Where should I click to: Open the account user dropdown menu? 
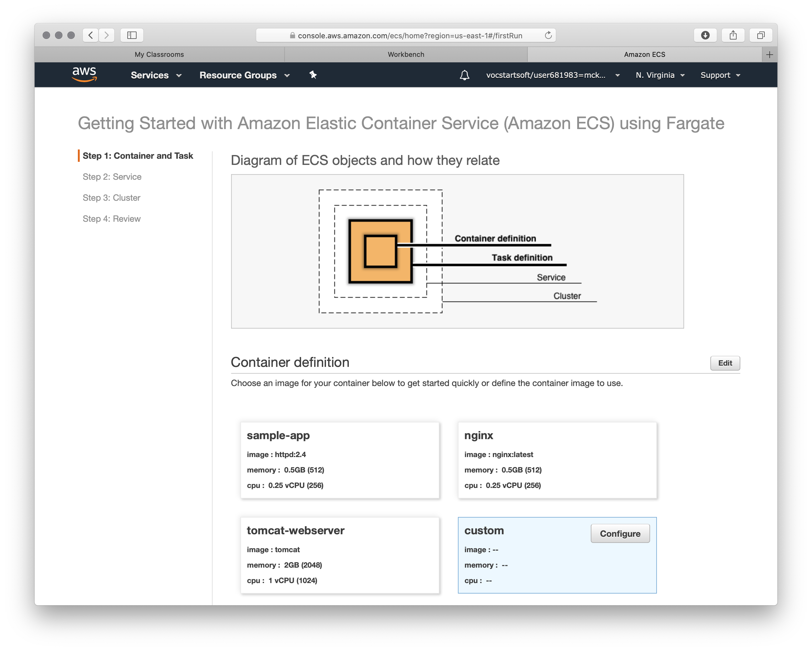(553, 75)
